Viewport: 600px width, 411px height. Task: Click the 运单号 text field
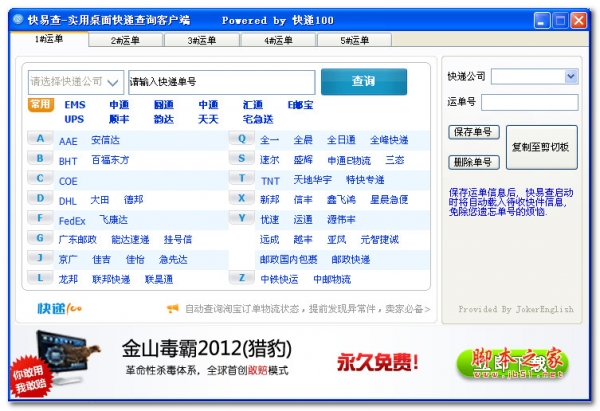click(530, 103)
